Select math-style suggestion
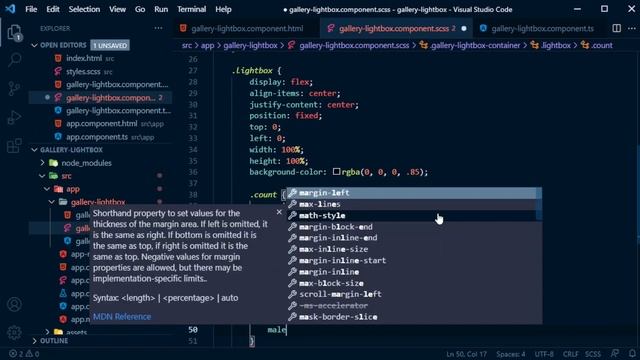 point(411,216)
